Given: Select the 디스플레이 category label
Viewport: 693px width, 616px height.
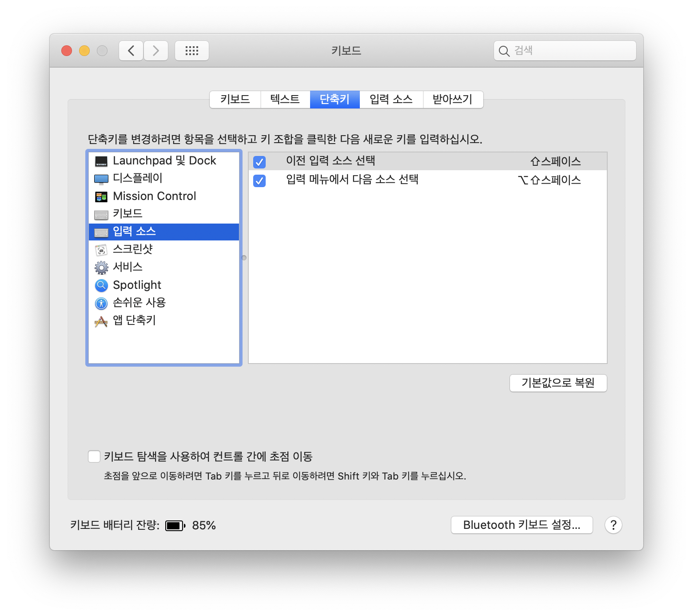Looking at the screenshot, I should pos(138,178).
